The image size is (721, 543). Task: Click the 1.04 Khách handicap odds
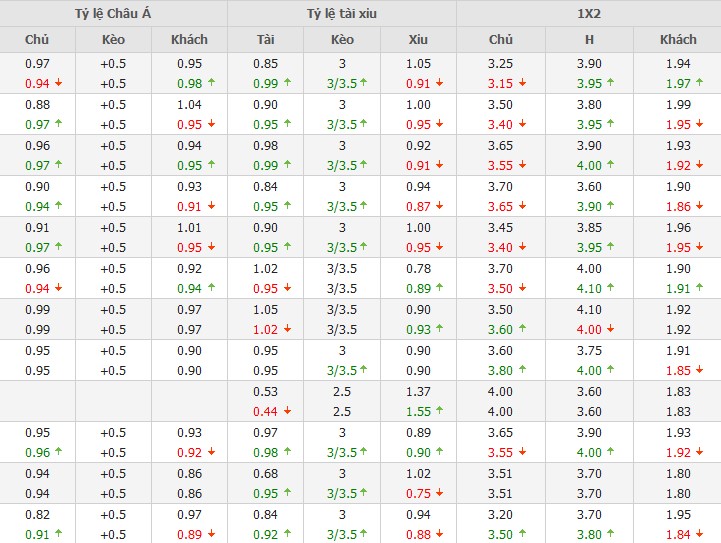[189, 104]
